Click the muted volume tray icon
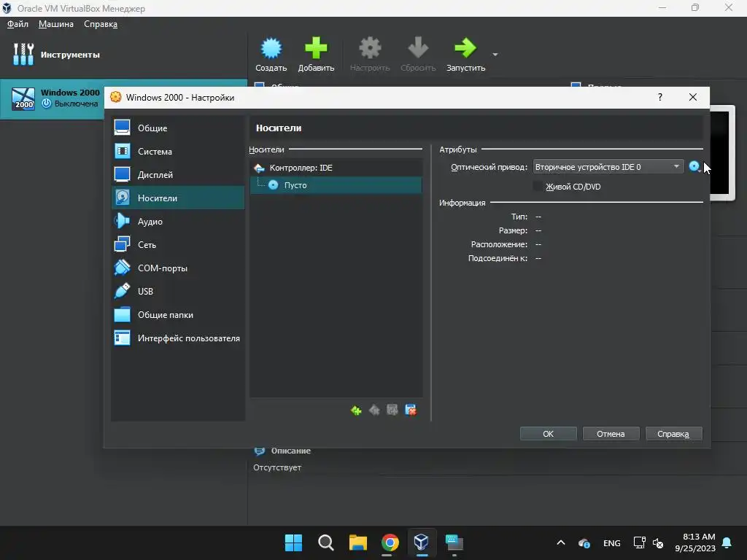This screenshot has height=560, width=747. [x=658, y=542]
